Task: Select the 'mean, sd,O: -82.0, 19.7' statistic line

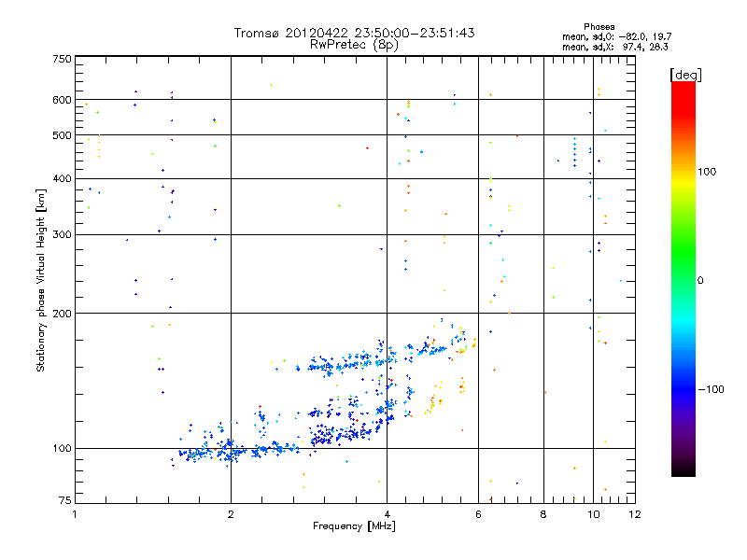Action: (617, 36)
